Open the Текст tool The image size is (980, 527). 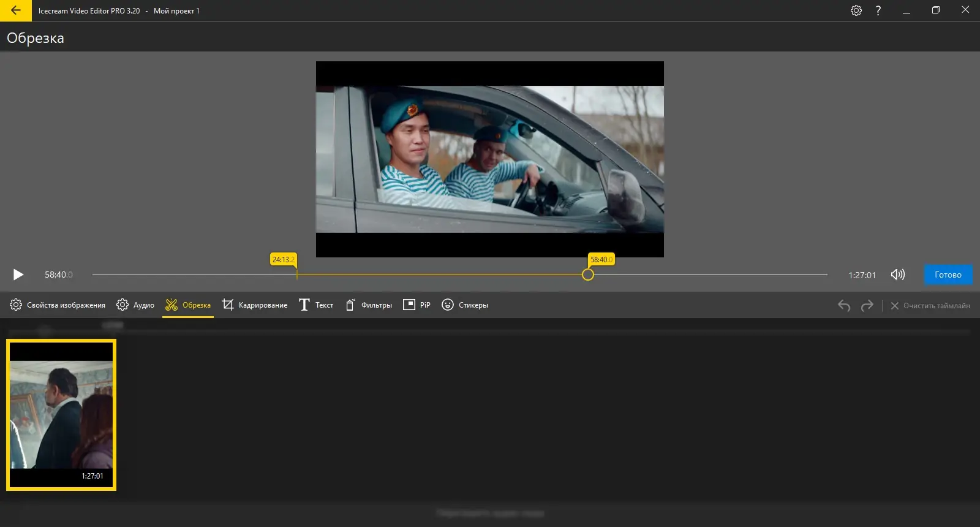pos(316,305)
